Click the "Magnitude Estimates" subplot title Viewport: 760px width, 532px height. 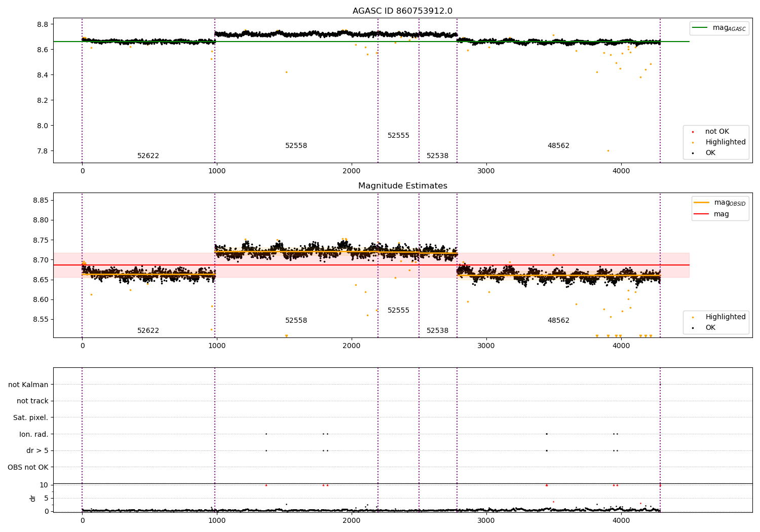tap(402, 186)
